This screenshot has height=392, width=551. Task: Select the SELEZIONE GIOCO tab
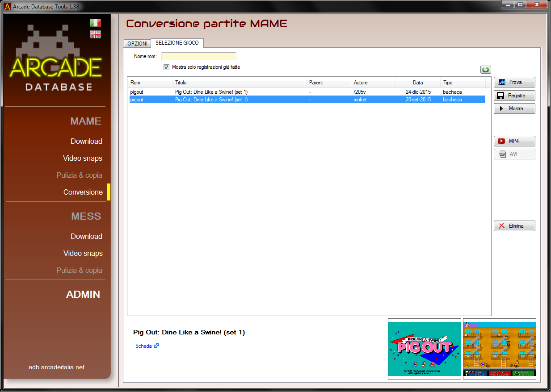177,43
